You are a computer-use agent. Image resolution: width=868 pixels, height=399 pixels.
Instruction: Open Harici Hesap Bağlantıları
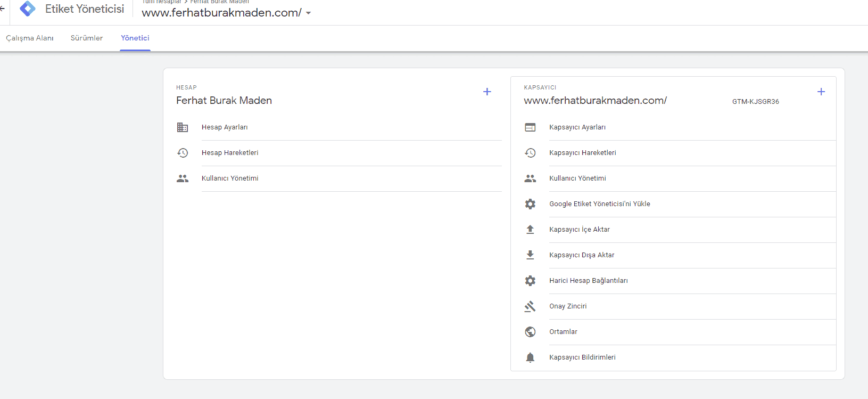click(x=588, y=281)
